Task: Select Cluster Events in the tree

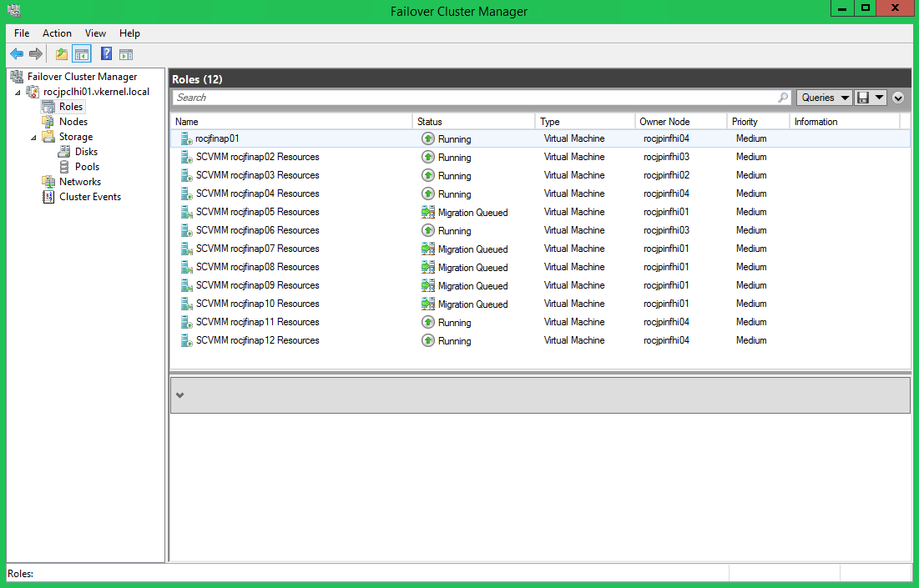Action: (90, 197)
